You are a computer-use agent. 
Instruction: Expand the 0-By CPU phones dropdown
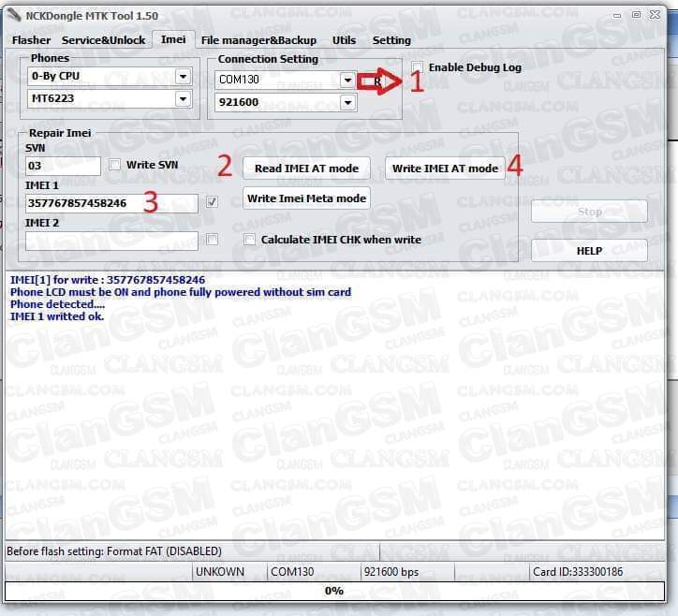184,77
